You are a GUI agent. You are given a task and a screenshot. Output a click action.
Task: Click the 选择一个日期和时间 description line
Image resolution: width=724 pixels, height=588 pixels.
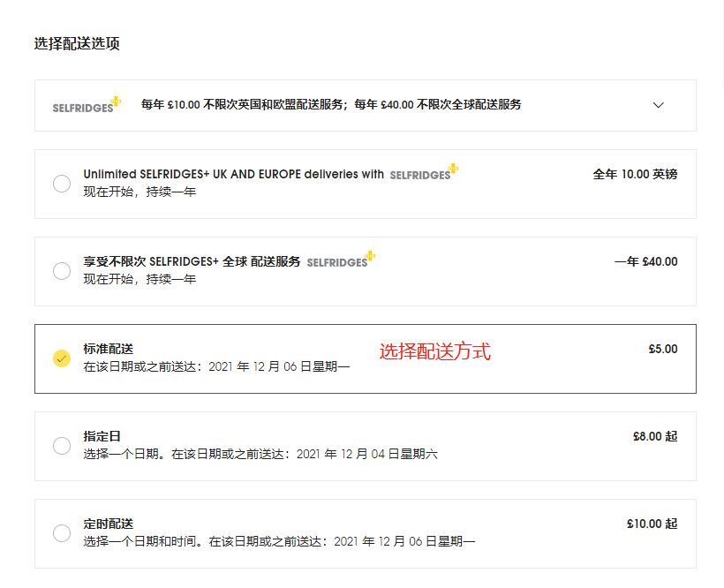[279, 541]
